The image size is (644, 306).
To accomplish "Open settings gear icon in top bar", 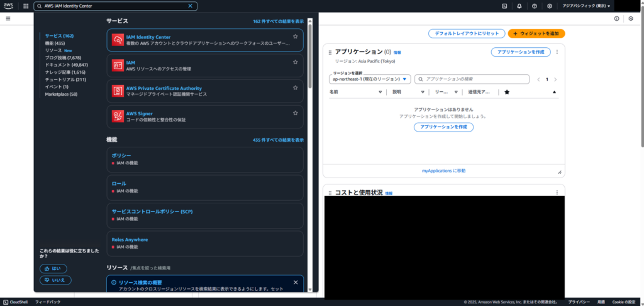I will pos(550,6).
